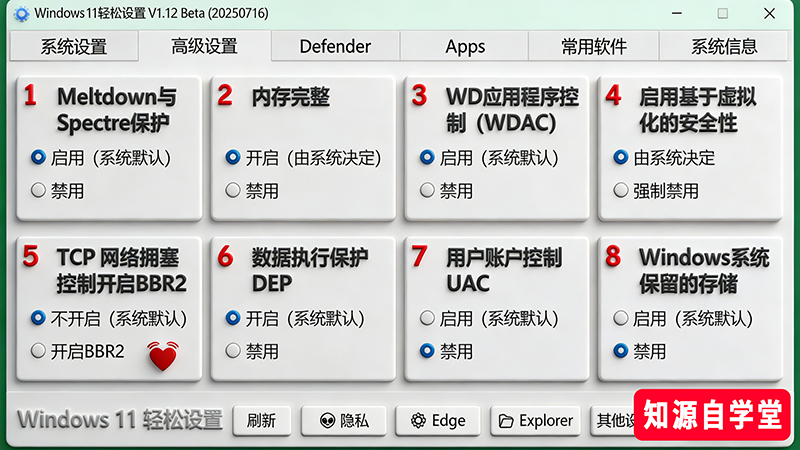The image size is (800, 450).
Task: Switch to the 系统设置 tab
Action: 74,46
